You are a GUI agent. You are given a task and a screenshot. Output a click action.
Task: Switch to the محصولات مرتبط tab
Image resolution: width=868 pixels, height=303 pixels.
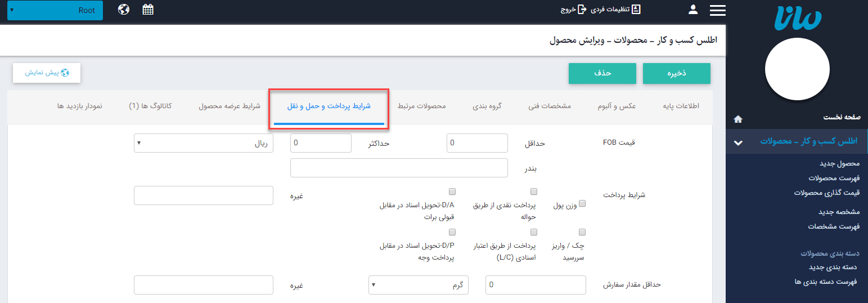point(422,106)
